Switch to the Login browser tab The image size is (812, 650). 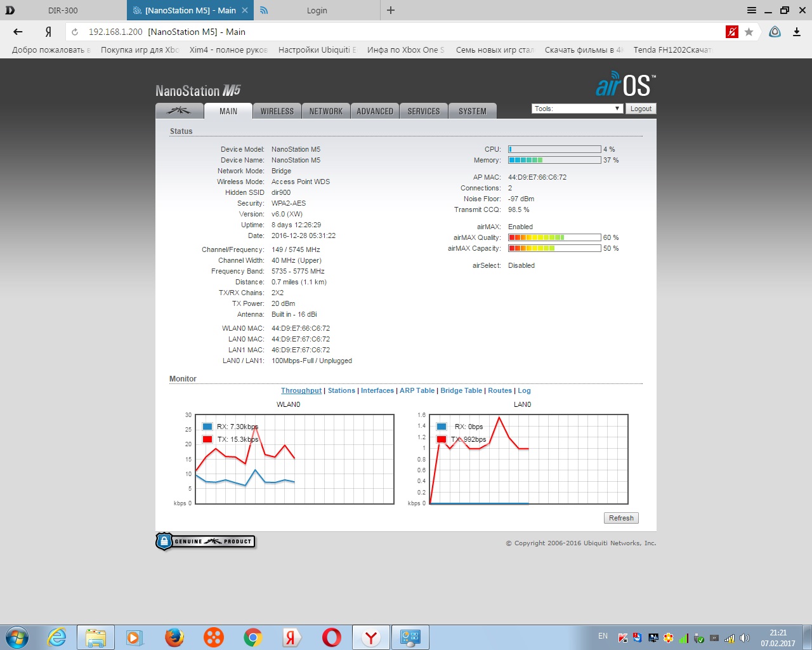point(317,10)
